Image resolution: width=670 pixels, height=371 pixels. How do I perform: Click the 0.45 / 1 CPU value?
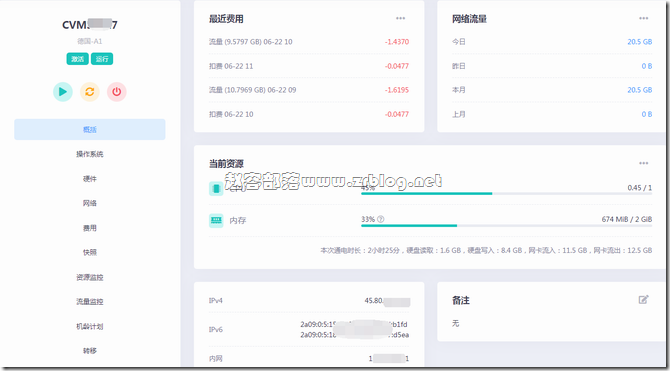[x=640, y=188]
